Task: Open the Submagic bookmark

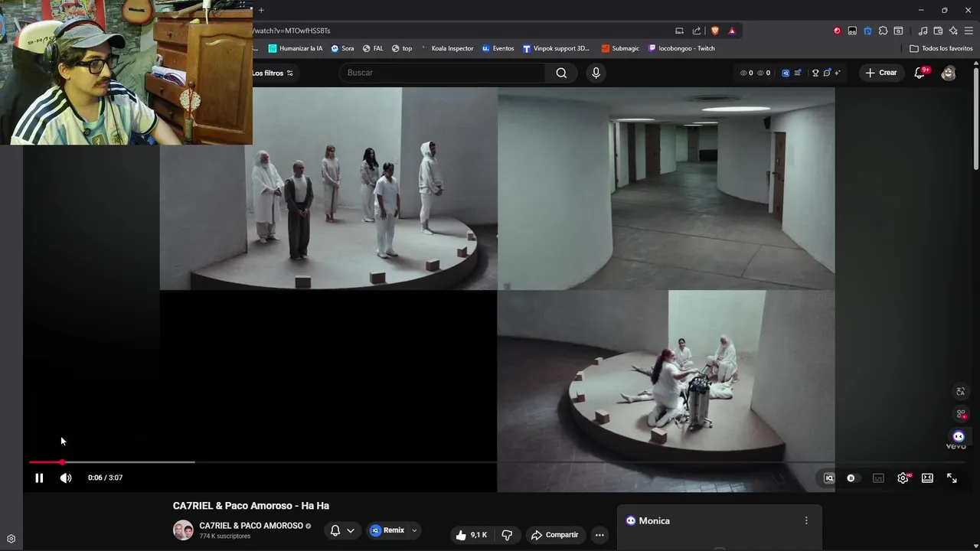Action: coord(620,48)
